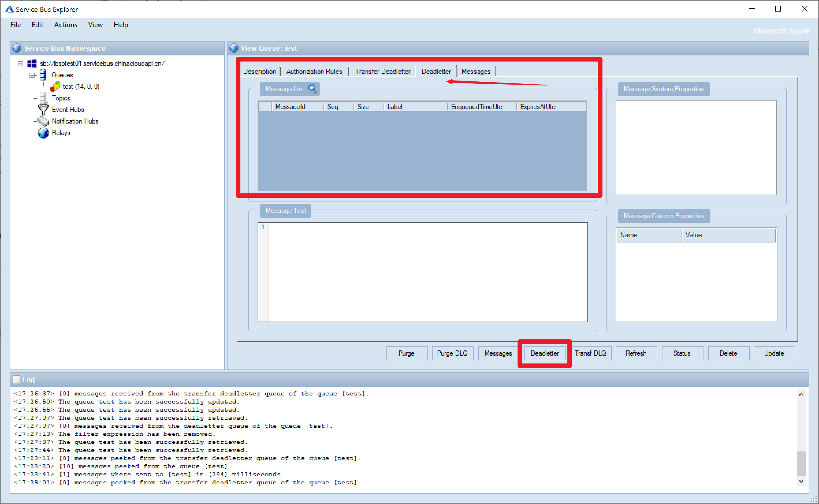
Task: Click the EnqueuedTimeUtc column header
Action: (476, 107)
